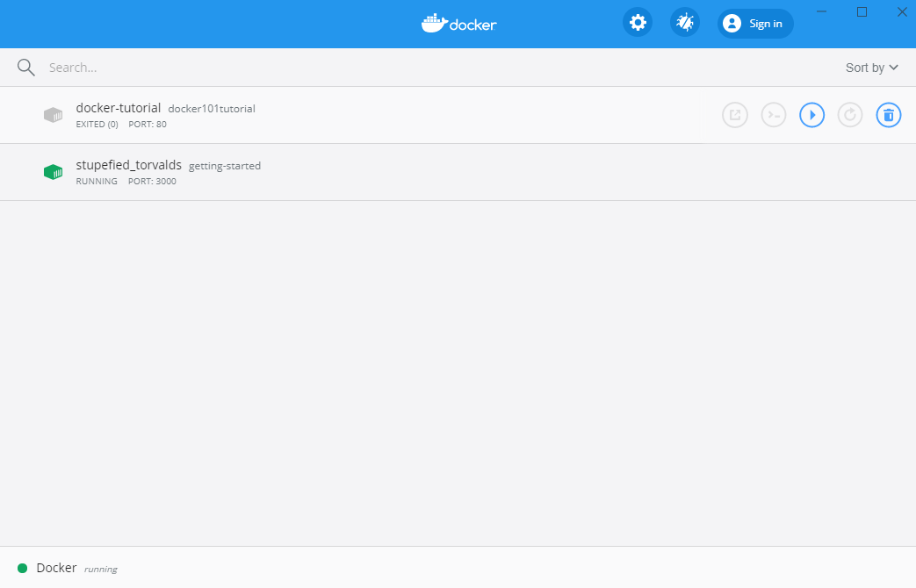Click the PORT: 3000 label
916x588 pixels.
pos(152,181)
